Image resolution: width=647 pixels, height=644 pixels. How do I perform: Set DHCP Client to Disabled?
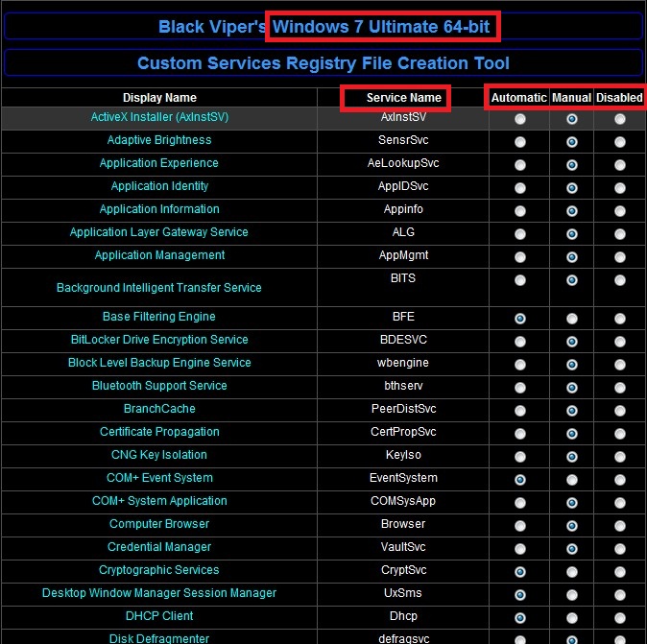(x=620, y=618)
